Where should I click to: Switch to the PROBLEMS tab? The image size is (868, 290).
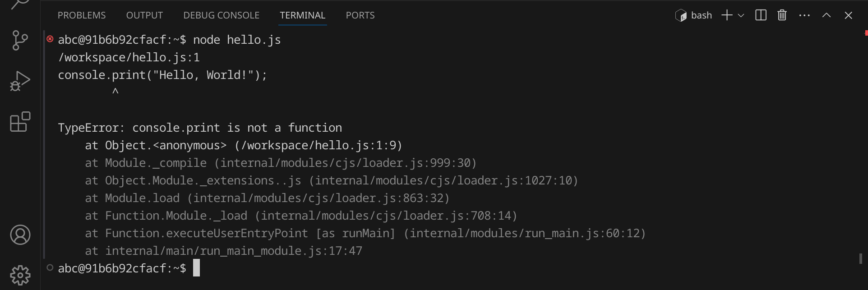click(x=82, y=15)
